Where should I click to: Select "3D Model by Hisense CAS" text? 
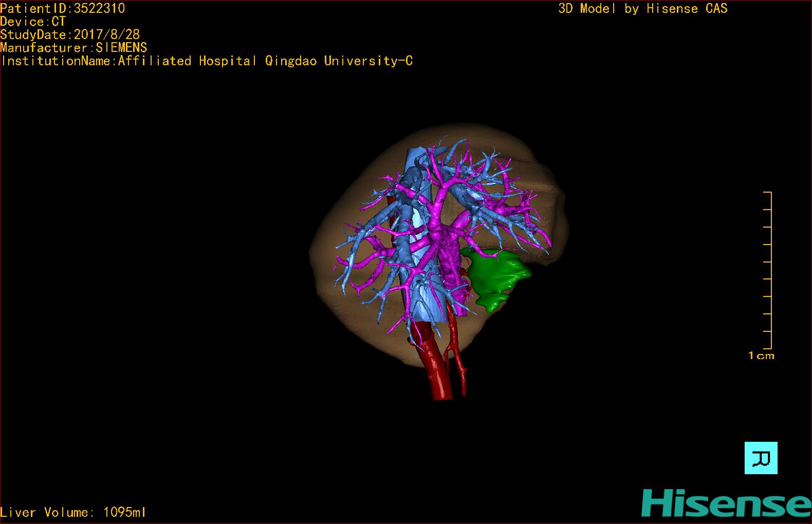pos(643,8)
